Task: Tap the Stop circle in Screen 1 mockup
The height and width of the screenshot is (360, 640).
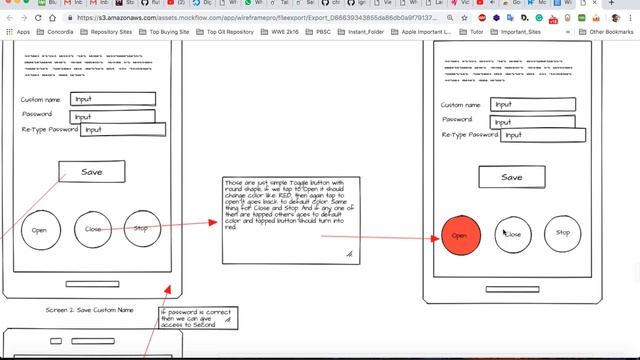Action: [142, 229]
